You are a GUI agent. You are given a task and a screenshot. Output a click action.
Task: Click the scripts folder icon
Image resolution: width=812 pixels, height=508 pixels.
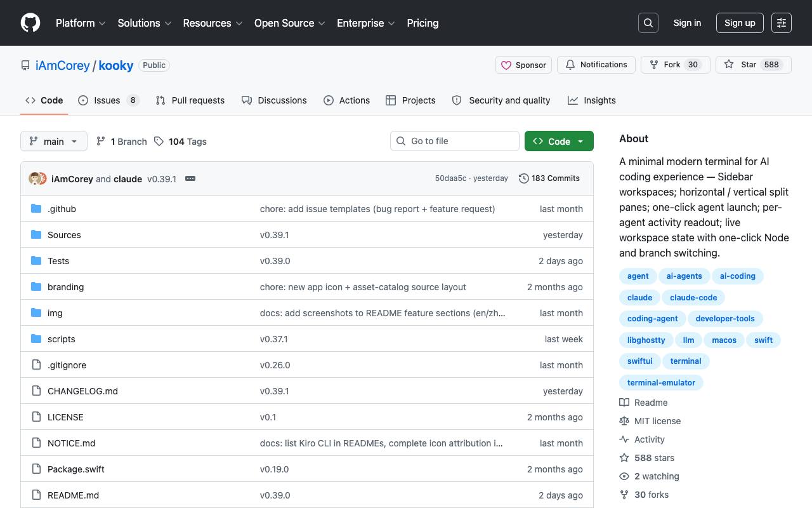pyautogui.click(x=36, y=339)
